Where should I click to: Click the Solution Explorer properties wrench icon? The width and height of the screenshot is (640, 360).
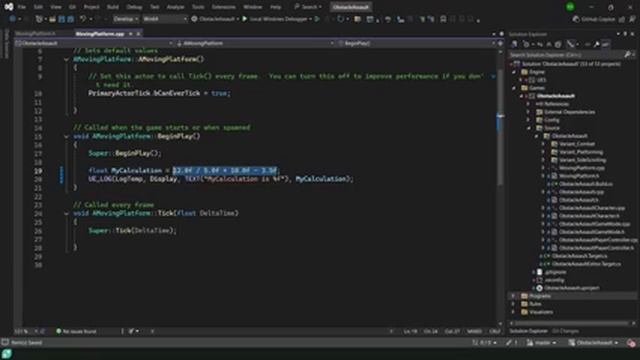pos(597,44)
